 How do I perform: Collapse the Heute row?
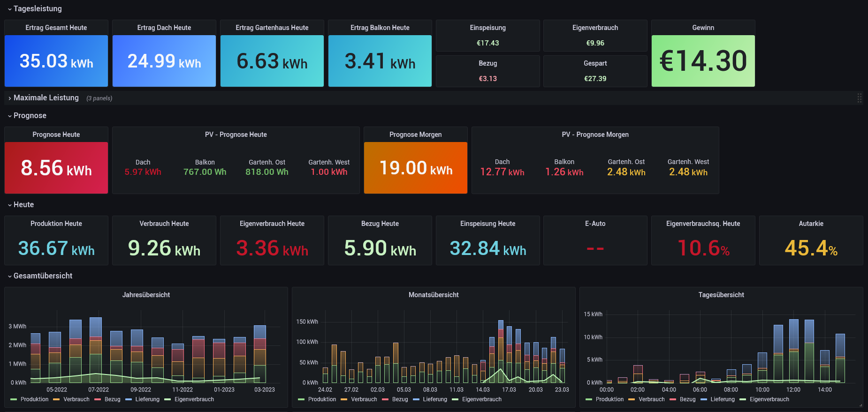point(21,204)
